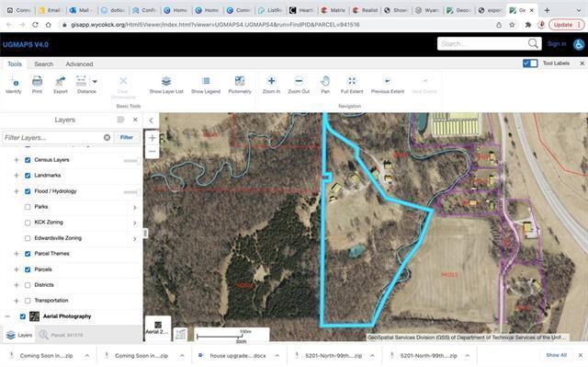Reload the browser page

point(35,25)
